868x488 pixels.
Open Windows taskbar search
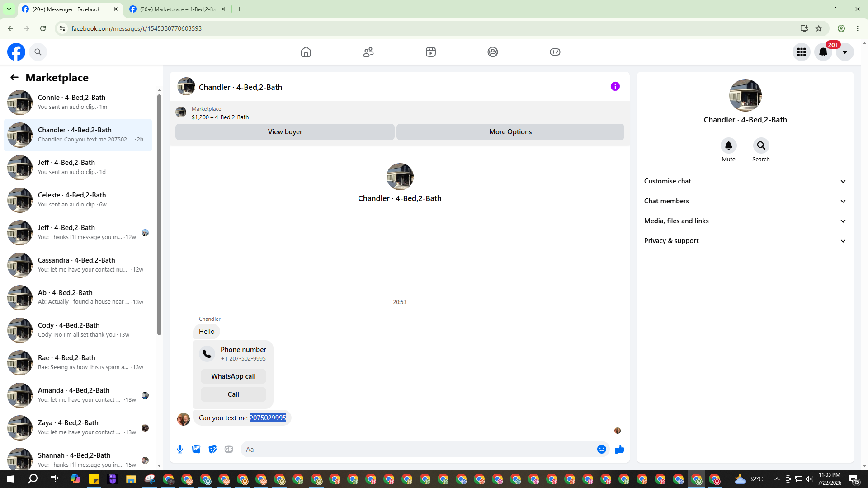pyautogui.click(x=33, y=479)
